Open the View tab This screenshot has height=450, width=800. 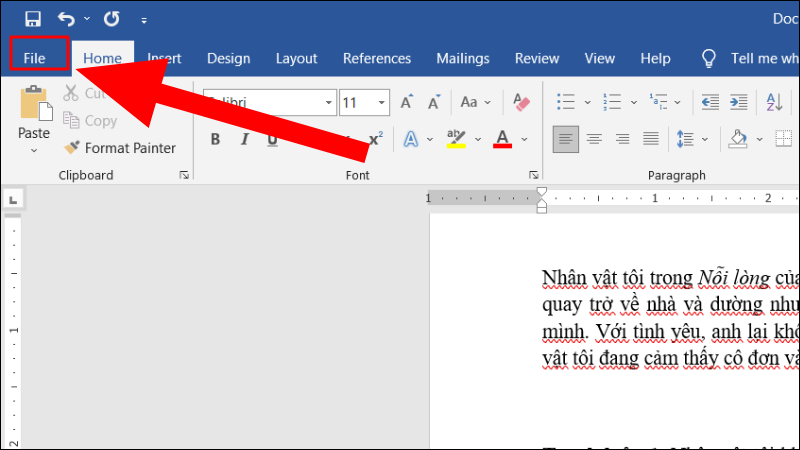599,58
